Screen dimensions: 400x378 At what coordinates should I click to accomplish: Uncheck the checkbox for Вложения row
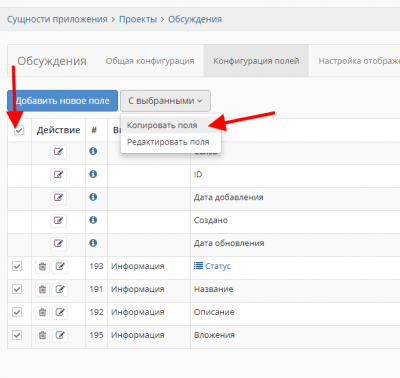tap(17, 335)
